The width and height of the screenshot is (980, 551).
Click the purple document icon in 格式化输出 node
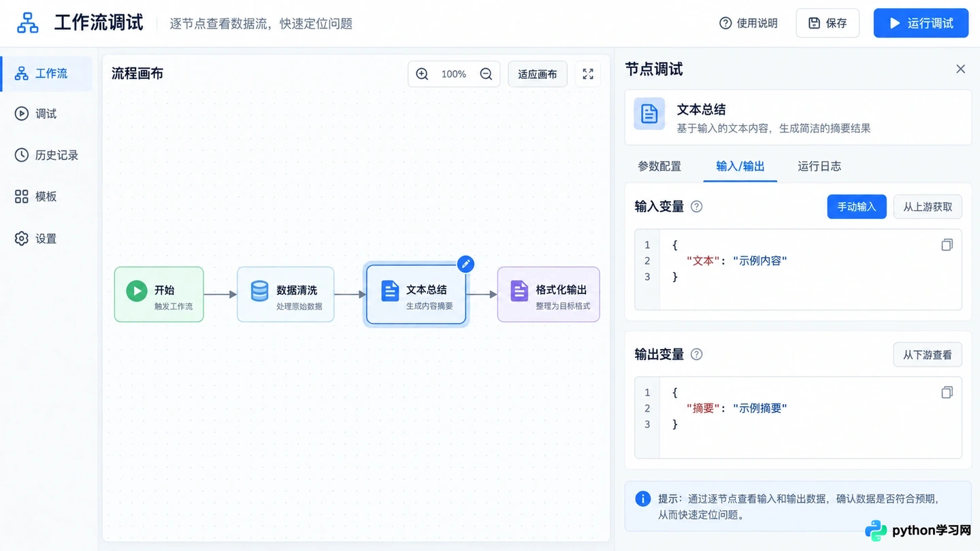[519, 291]
